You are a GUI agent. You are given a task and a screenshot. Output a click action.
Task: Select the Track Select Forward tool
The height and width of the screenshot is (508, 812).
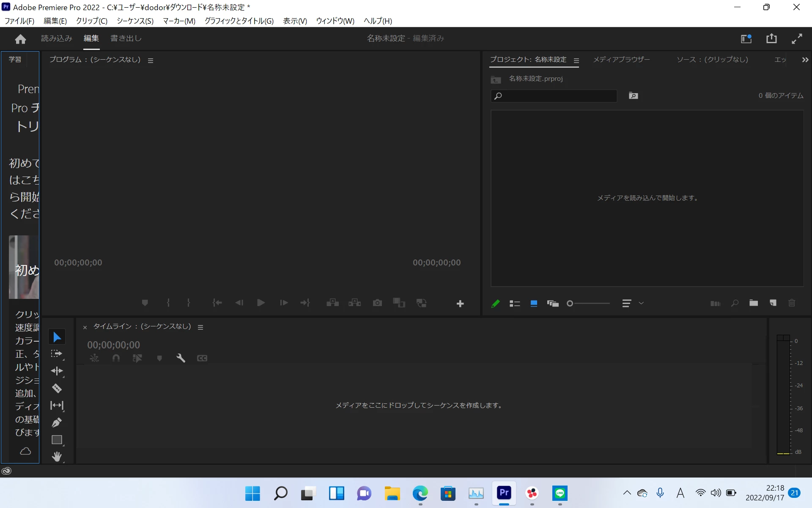[57, 353]
